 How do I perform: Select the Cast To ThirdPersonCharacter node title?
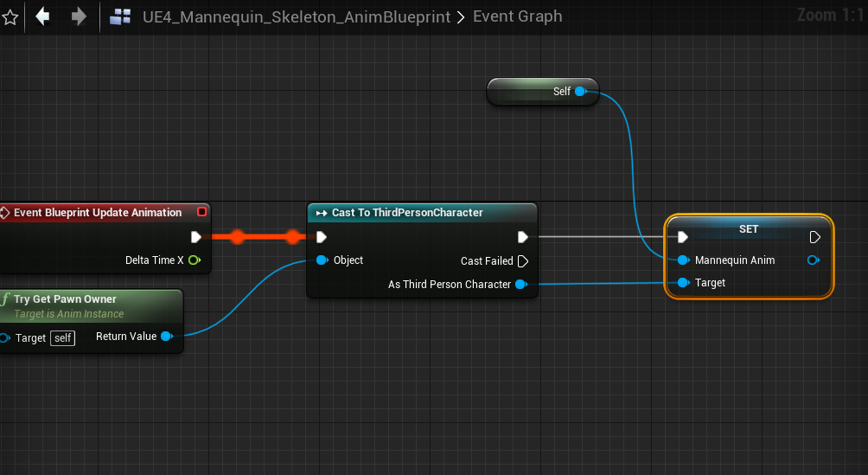click(x=407, y=212)
